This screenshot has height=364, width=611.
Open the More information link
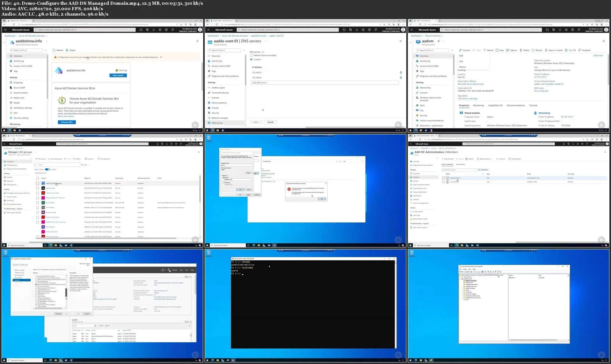coord(66,116)
